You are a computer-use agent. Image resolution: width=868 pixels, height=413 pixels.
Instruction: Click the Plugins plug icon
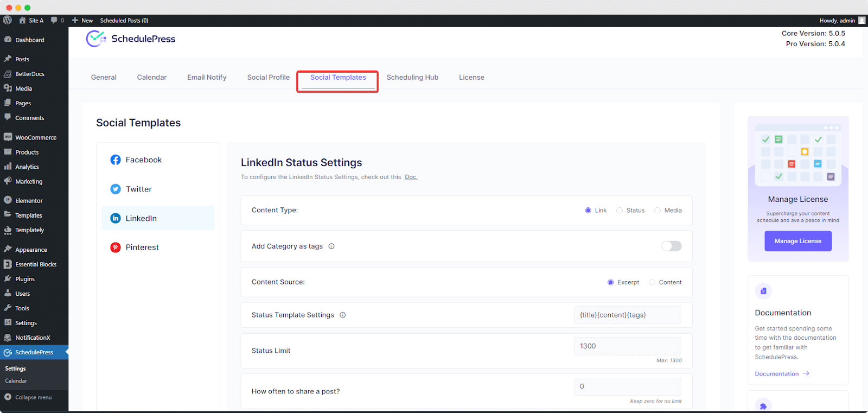[8, 279]
